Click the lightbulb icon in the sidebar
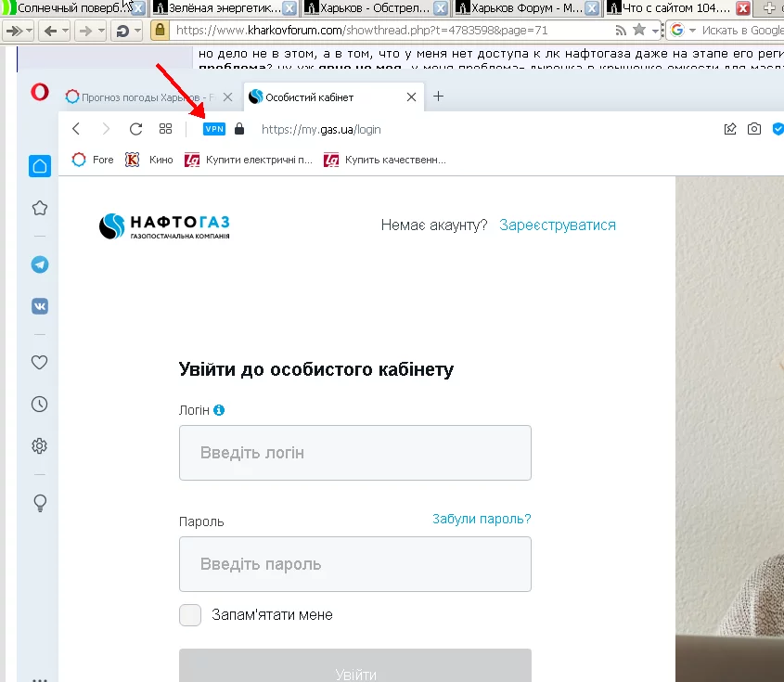The height and width of the screenshot is (682, 784). click(x=40, y=503)
